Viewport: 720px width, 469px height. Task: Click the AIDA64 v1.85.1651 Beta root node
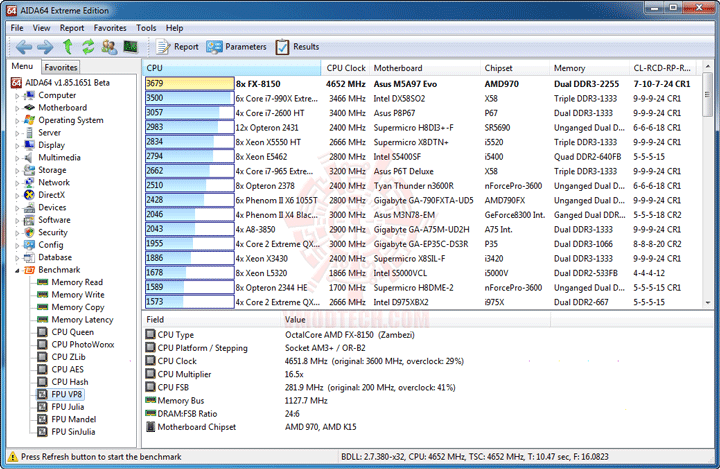tap(67, 83)
